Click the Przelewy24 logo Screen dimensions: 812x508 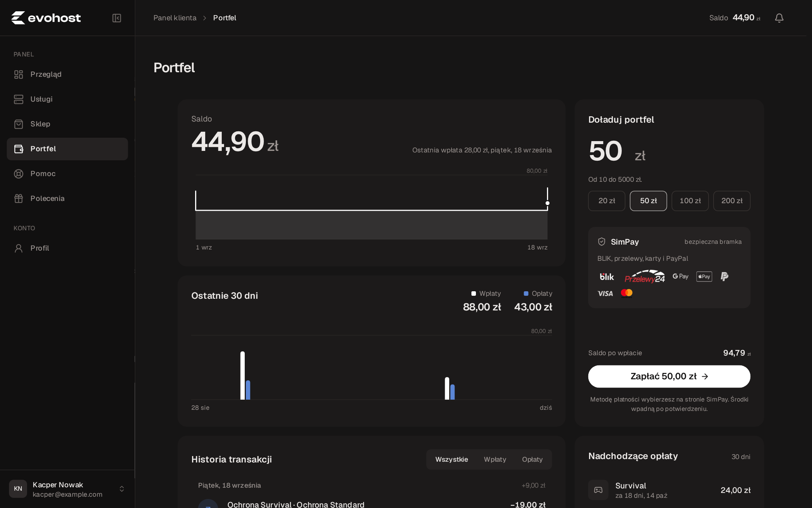[645, 277]
